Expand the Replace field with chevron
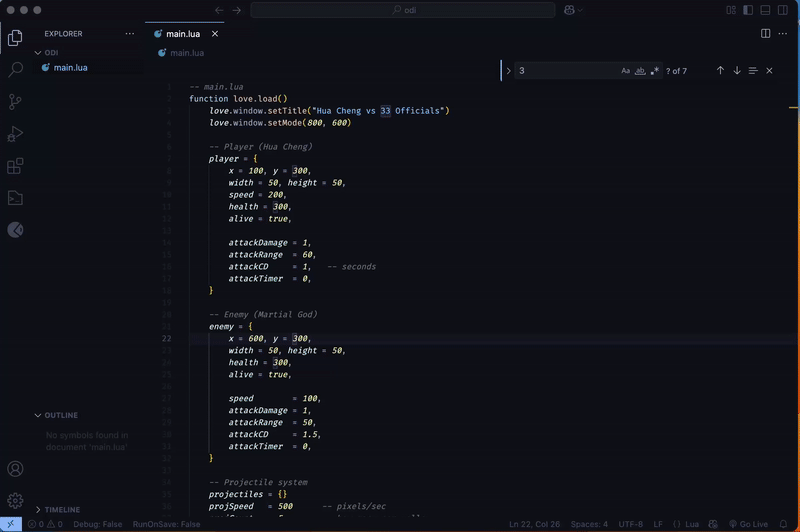This screenshot has width=800, height=532. coord(508,71)
